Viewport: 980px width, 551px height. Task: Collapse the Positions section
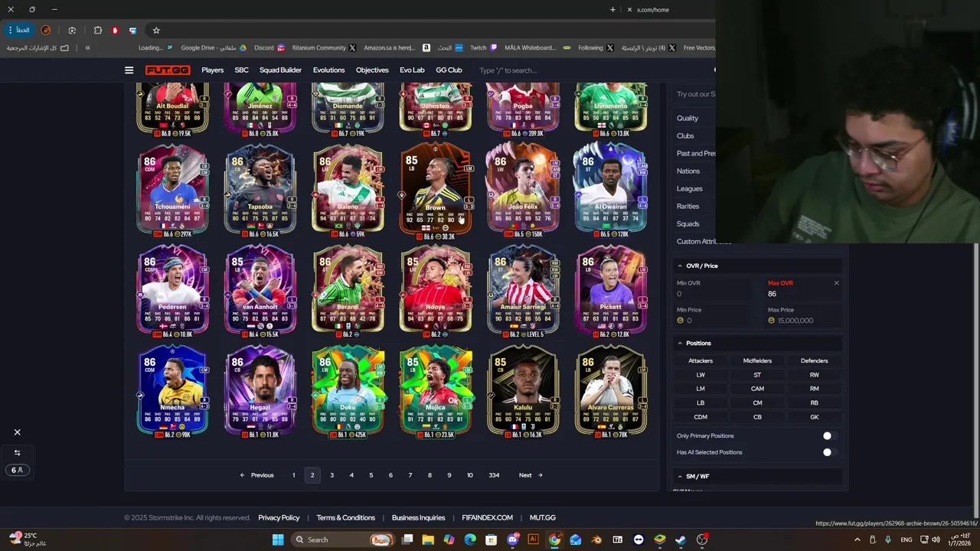[x=758, y=343]
